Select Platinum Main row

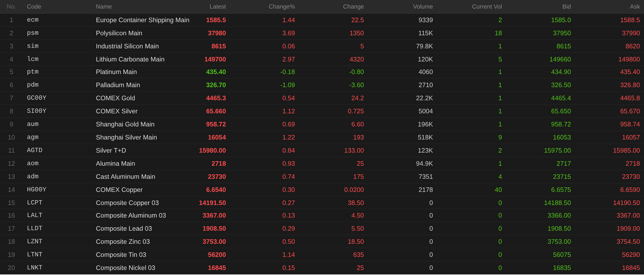pyautogui.click(x=322, y=72)
